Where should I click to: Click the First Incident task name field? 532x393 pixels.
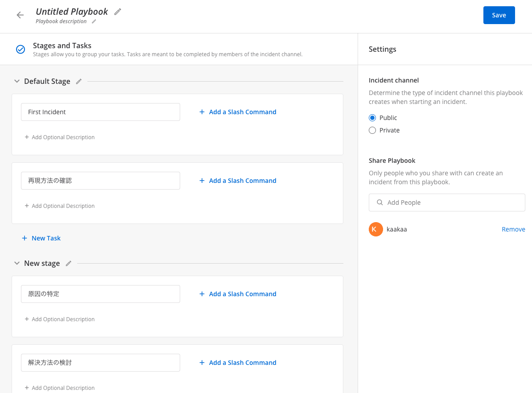100,112
